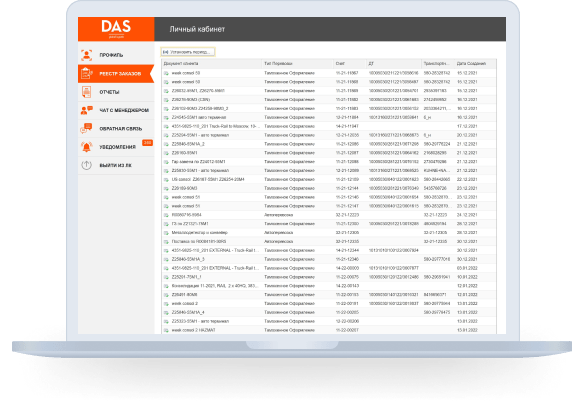Select the row Z25204-55M1 - авто терминал
Screen dimensions: 584x404
point(329,135)
